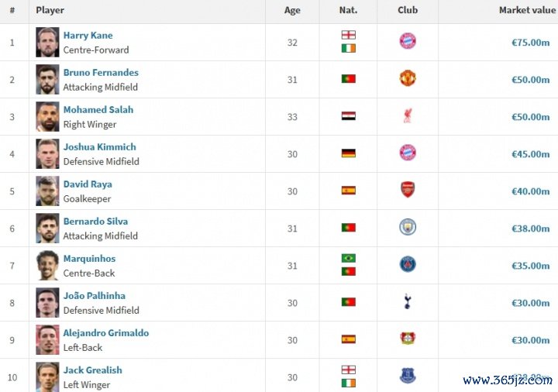Sort table by Market value column header
This screenshot has height=392, width=558.
click(x=527, y=10)
